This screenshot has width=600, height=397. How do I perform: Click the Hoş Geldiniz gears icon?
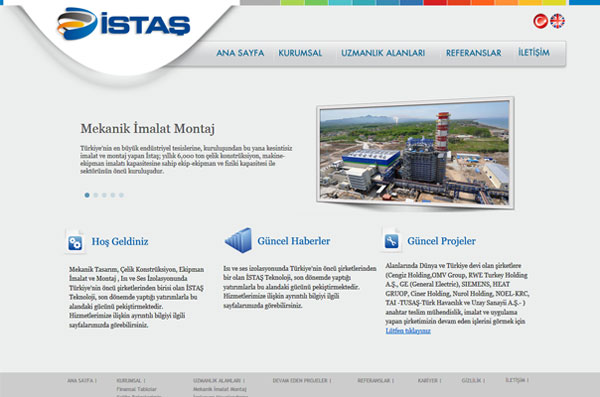pyautogui.click(x=75, y=242)
